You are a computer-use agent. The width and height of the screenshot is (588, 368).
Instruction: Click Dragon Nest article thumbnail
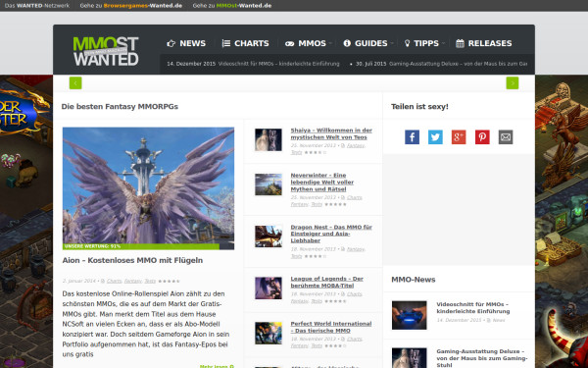click(x=269, y=237)
